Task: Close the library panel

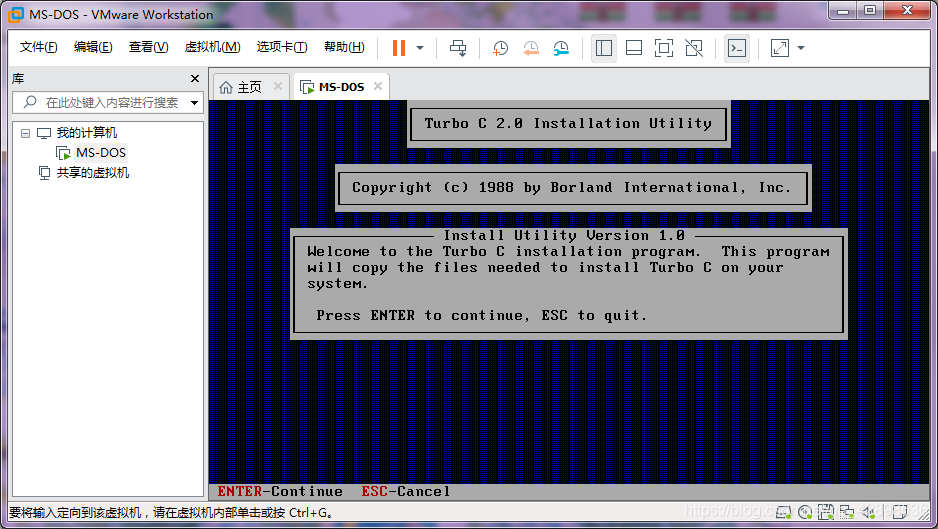Action: [x=194, y=78]
